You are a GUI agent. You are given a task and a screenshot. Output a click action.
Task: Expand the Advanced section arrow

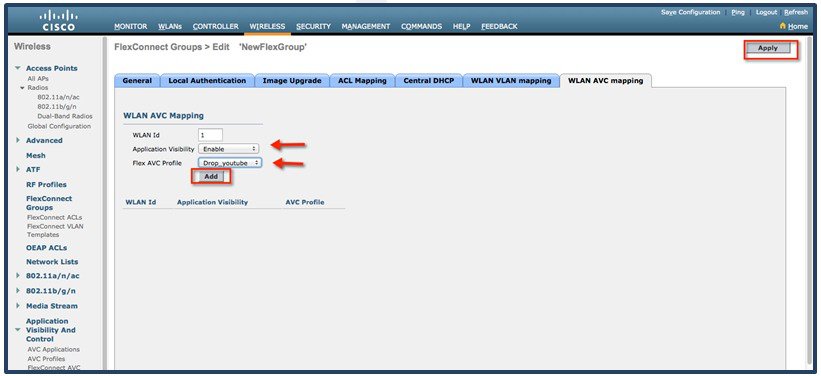point(18,140)
